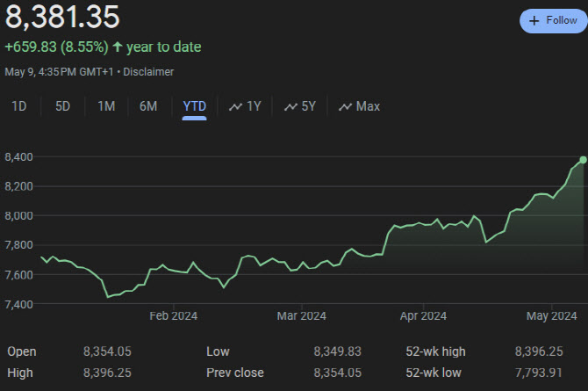Click the trend icon beside Max
Image resolution: width=588 pixels, height=391 pixels.
[x=346, y=106]
